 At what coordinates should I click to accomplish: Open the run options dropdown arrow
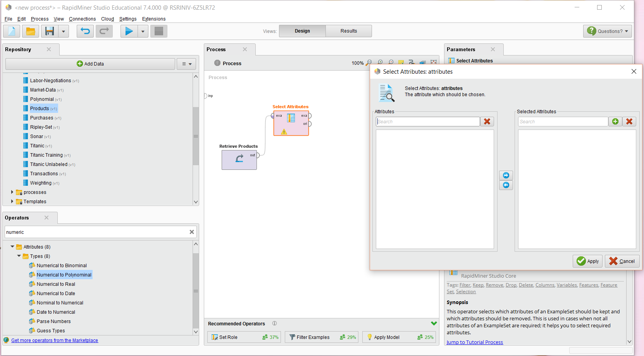(143, 31)
